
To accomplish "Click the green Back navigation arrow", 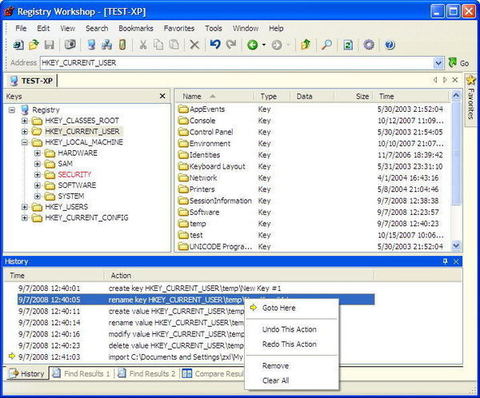I will 253,45.
